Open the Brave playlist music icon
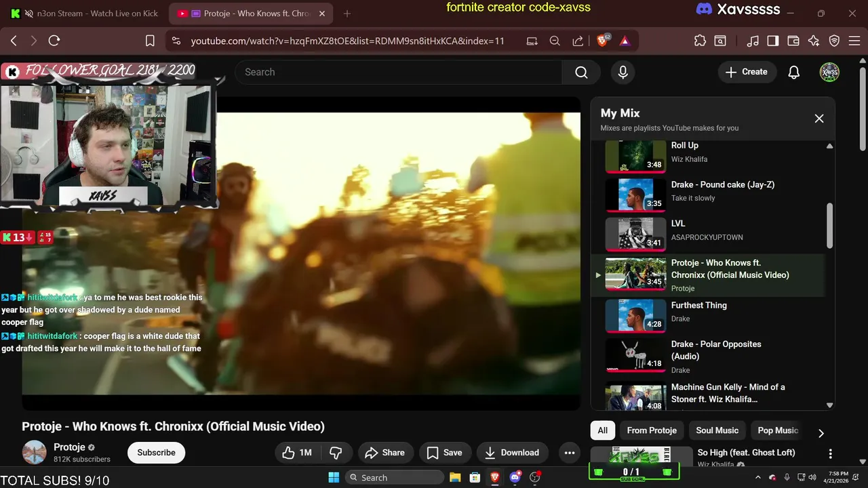868x488 pixels. pos(753,41)
